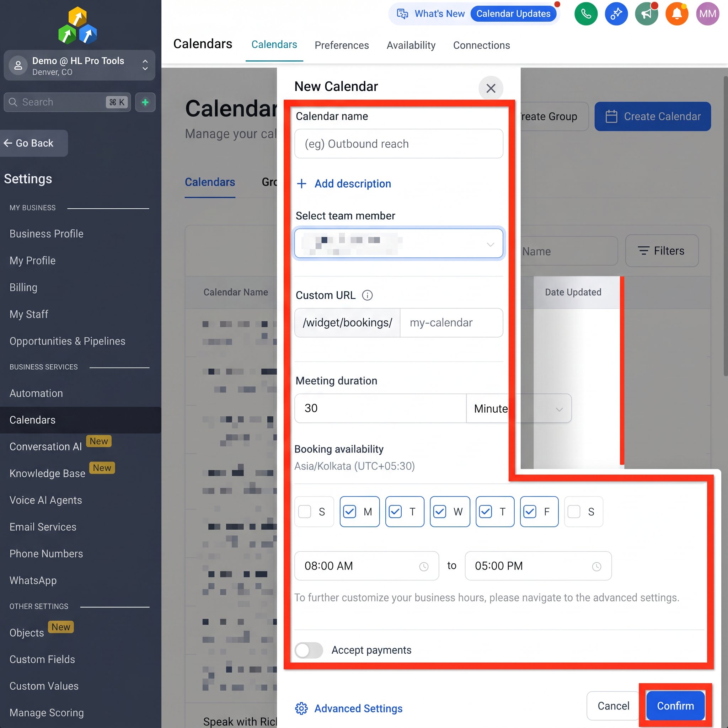Open the orange notifications bell
Image resolution: width=728 pixels, height=728 pixels.
pyautogui.click(x=677, y=14)
